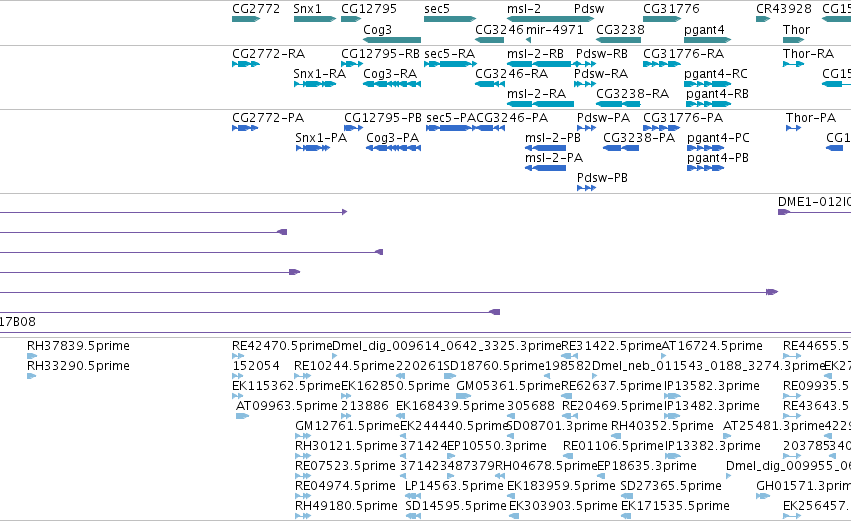
Task: Click the Pdsw-PA protein label
Action: pos(604,118)
